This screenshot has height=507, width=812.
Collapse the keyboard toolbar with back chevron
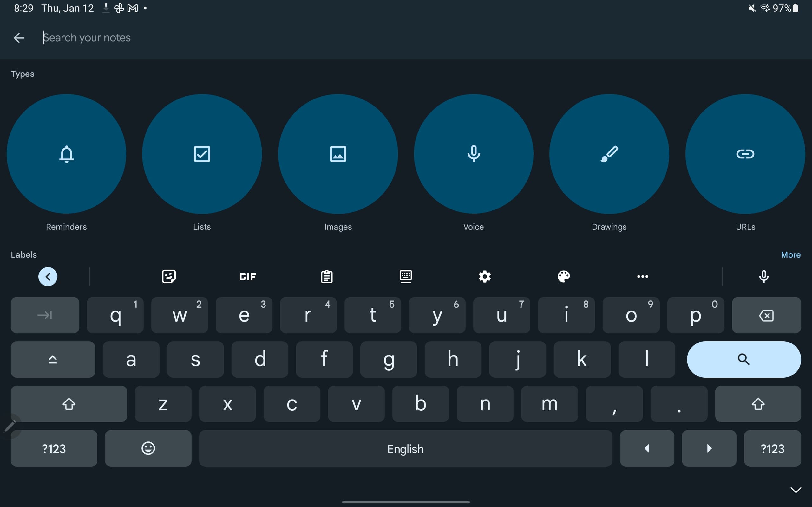pos(48,277)
